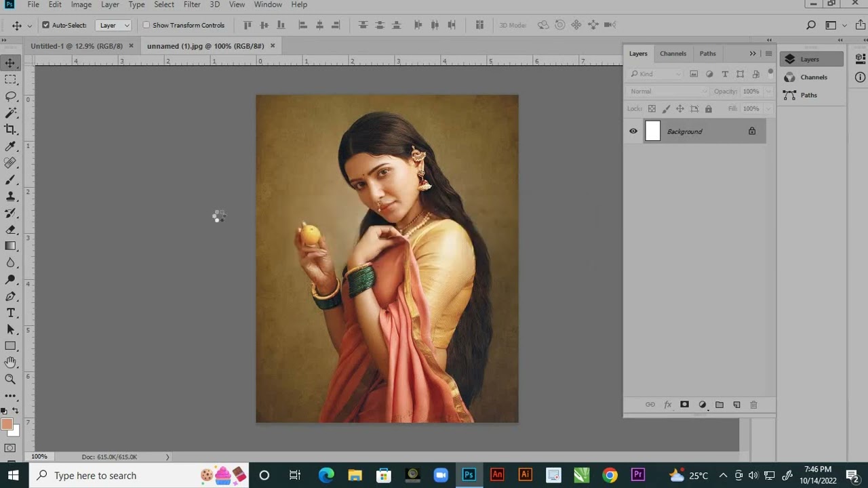Screen dimensions: 868x488
Task: Select the Crop tool
Action: point(10,129)
